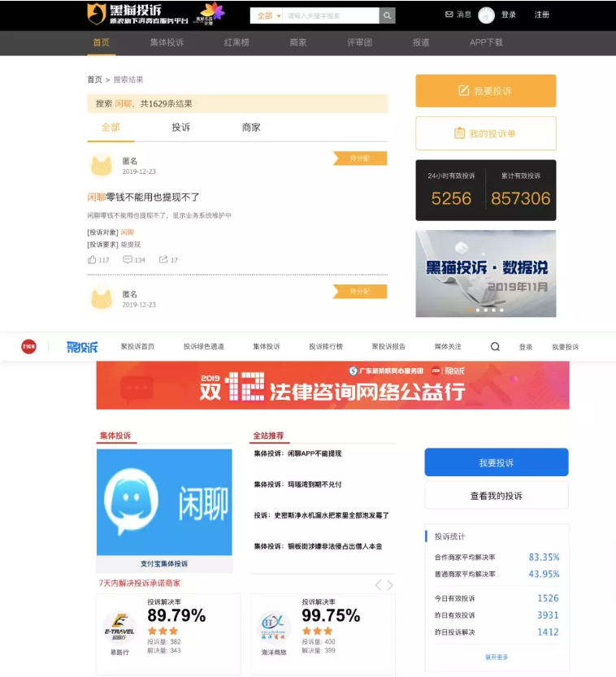The height and width of the screenshot is (677, 616).
Task: Click 闲聊 complaint target link
Action: tap(128, 232)
